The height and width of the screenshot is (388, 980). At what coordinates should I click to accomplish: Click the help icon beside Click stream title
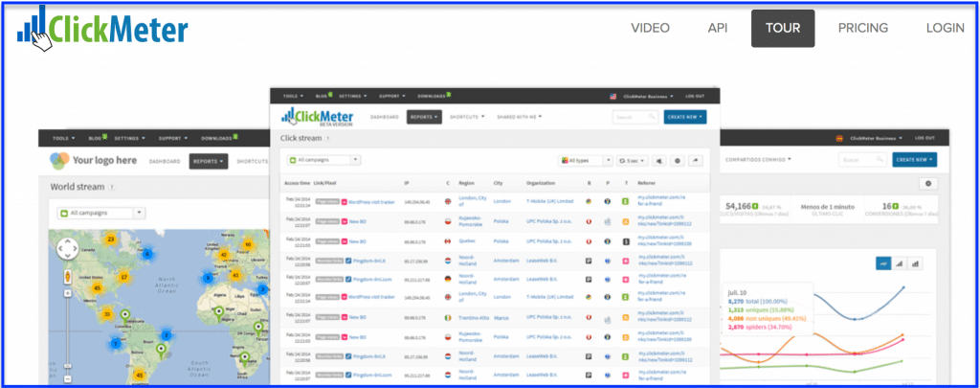click(327, 138)
